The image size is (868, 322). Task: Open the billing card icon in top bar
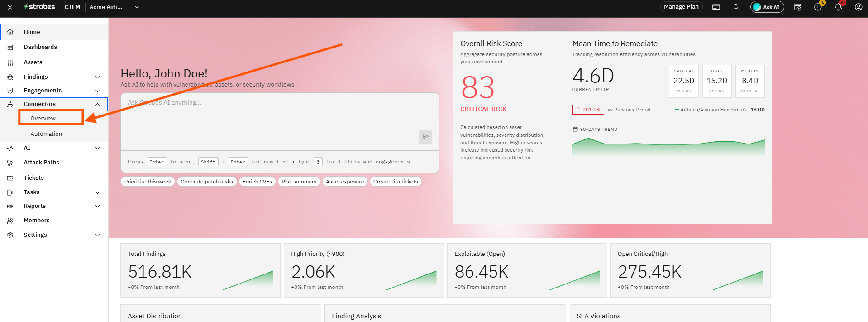716,7
